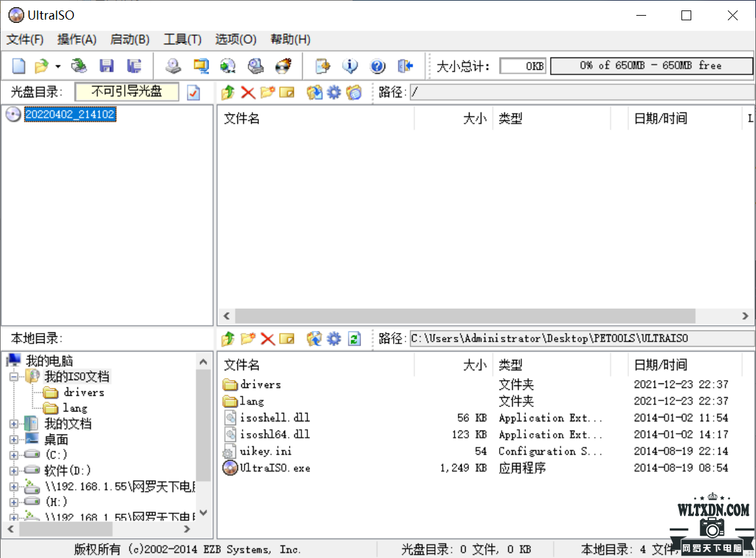
Task: Select the file uikey.ini
Action: (x=266, y=451)
